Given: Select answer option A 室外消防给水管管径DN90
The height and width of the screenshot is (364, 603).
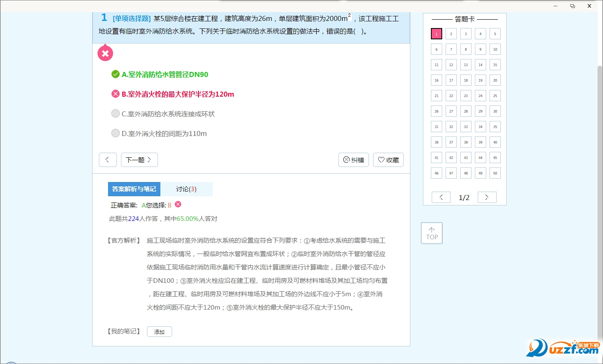Looking at the screenshot, I should 160,74.
